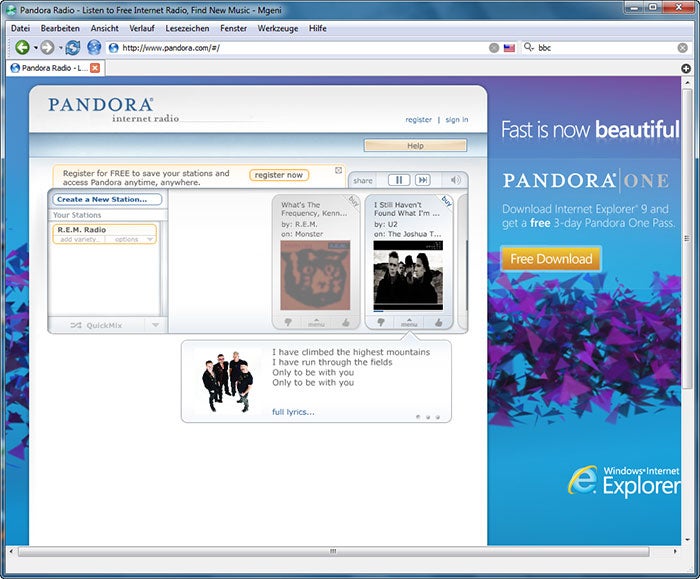Thumbs up the U2 song
The width and height of the screenshot is (700, 579).
point(438,322)
